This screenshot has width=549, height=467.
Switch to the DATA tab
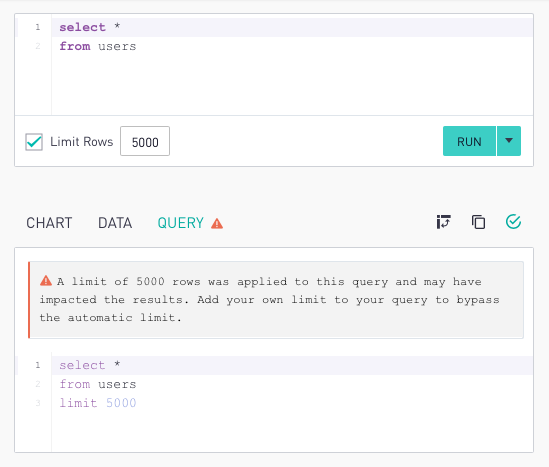tap(115, 223)
